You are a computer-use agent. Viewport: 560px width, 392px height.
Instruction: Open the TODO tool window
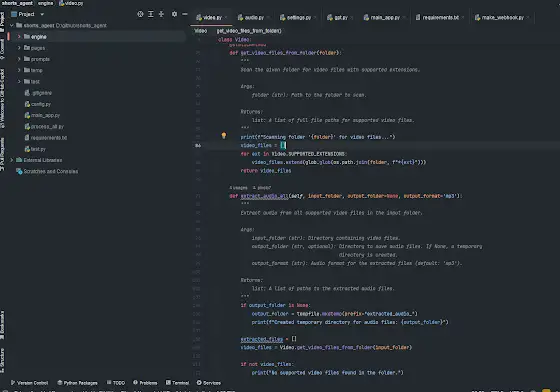click(x=116, y=383)
